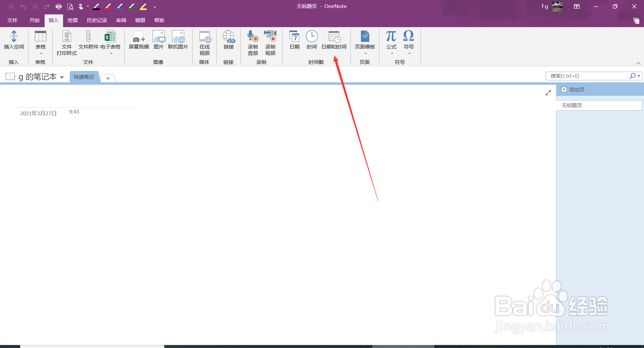Attach a file with the paperclip icon
This screenshot has height=348, width=644.
pos(88,40)
